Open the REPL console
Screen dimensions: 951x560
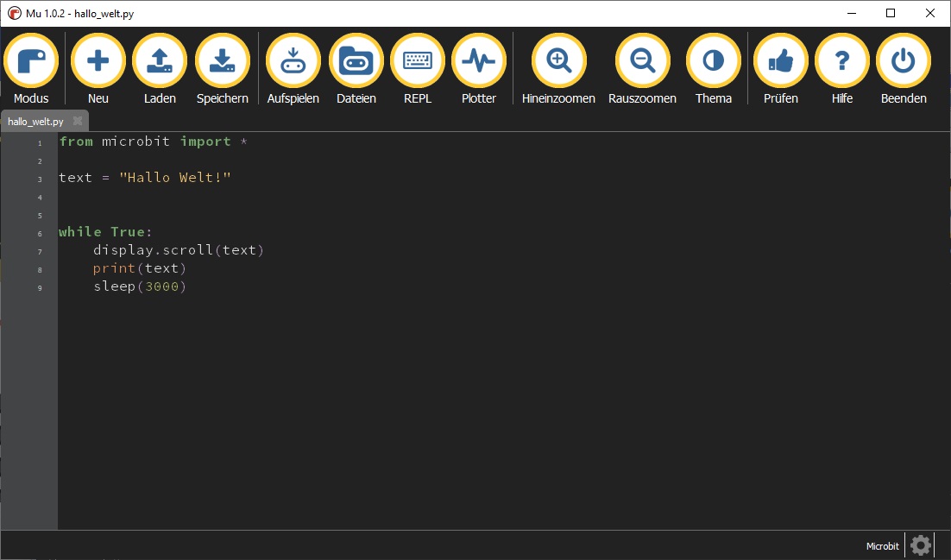pos(418,69)
